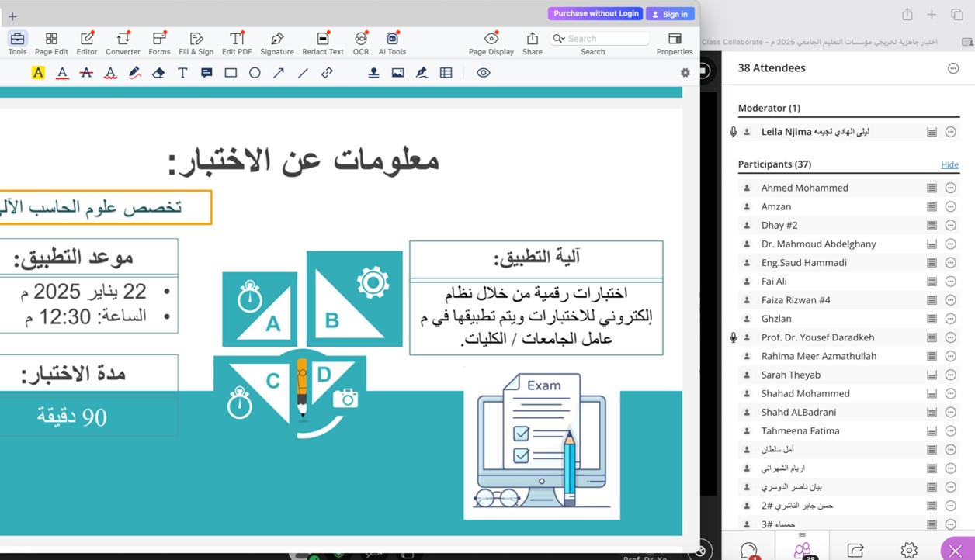Open the Redact Text tool
The image size is (975, 560).
(322, 43)
